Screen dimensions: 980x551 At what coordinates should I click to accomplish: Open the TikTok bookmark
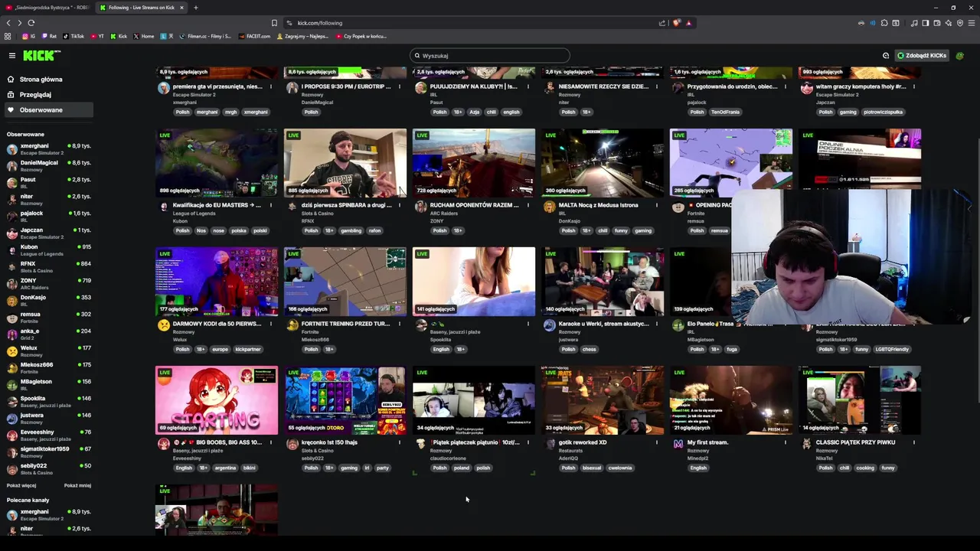[x=73, y=36]
